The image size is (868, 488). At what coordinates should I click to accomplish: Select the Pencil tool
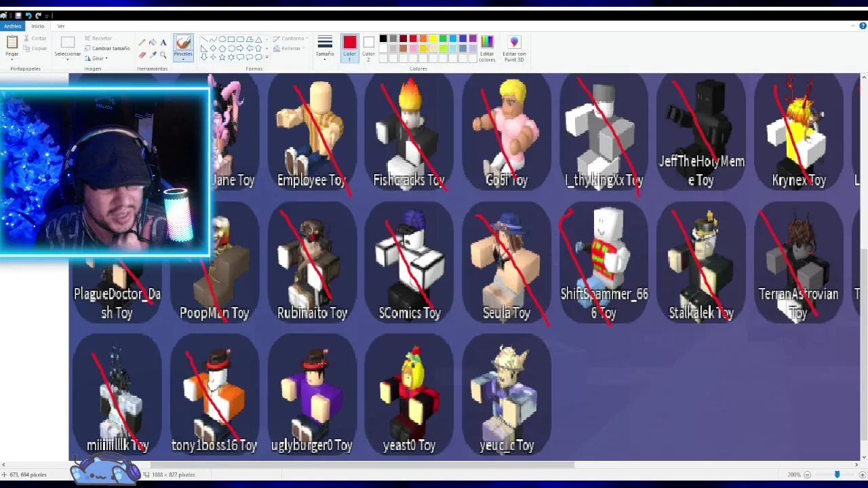(x=142, y=43)
